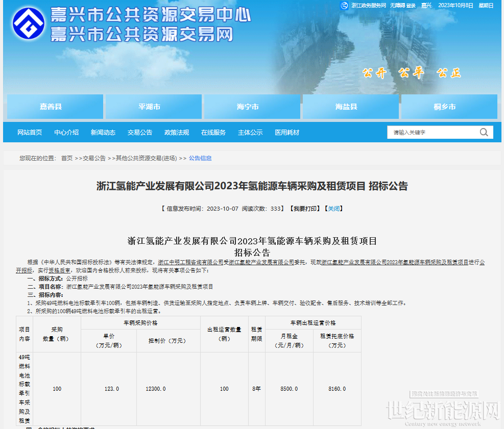Click 其他公共资源交易(进场) breadcrumb link
The width and height of the screenshot is (504, 429).
point(146,158)
